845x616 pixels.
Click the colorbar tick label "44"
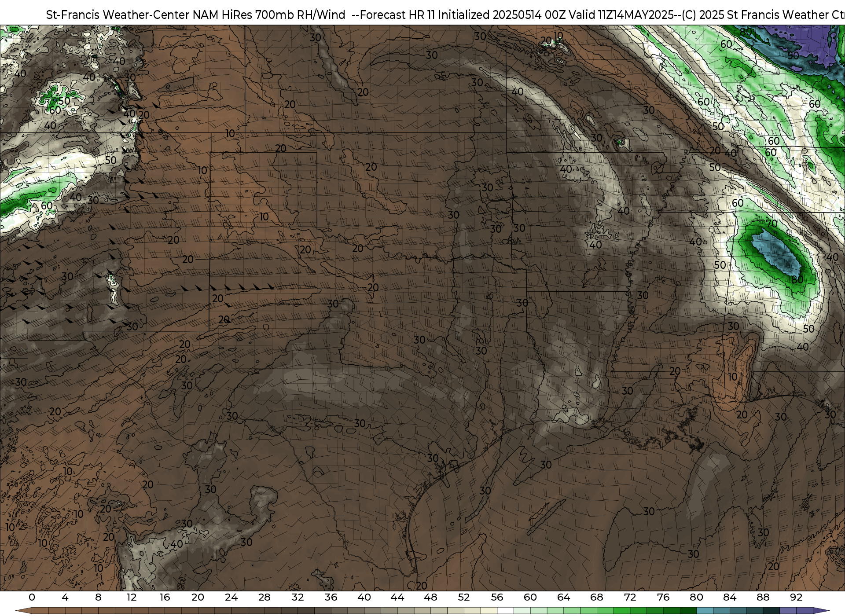point(397,597)
